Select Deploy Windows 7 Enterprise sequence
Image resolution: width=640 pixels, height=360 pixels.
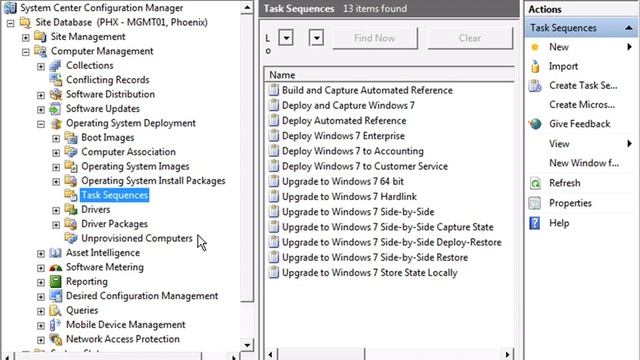[343, 136]
